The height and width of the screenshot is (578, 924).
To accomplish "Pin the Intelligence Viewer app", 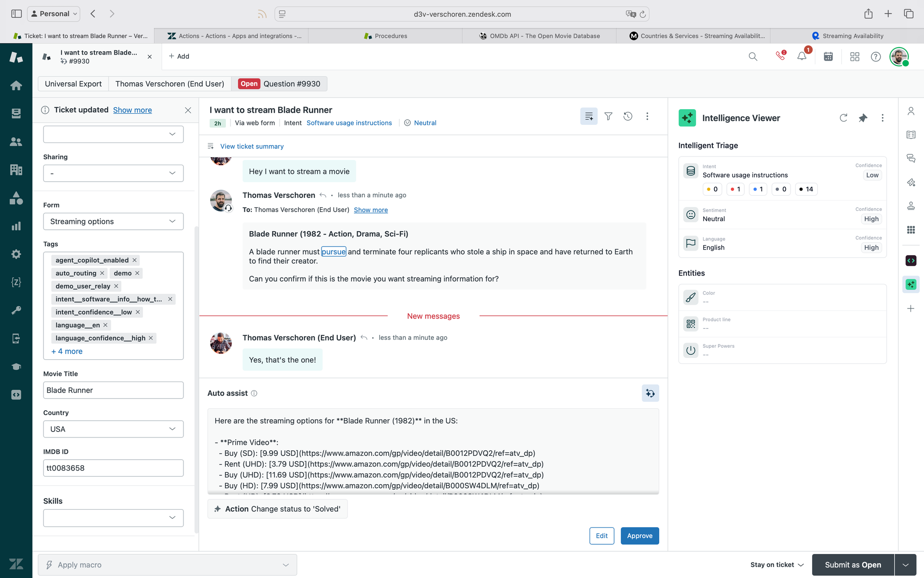I will 863,118.
